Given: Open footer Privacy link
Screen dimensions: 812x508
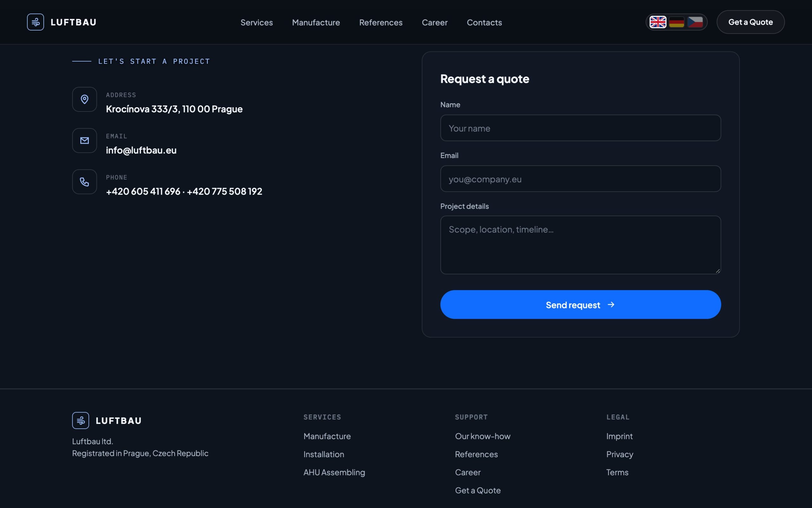Looking at the screenshot, I should point(620,454).
